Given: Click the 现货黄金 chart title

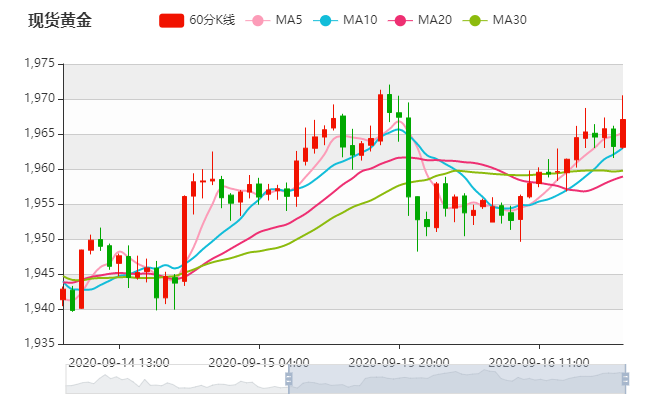Looking at the screenshot, I should pos(60,20).
